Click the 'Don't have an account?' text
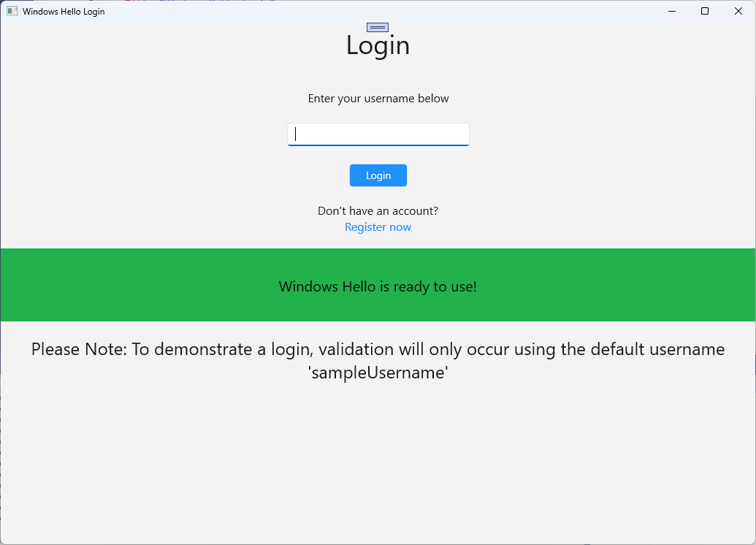The height and width of the screenshot is (545, 756). coord(378,210)
